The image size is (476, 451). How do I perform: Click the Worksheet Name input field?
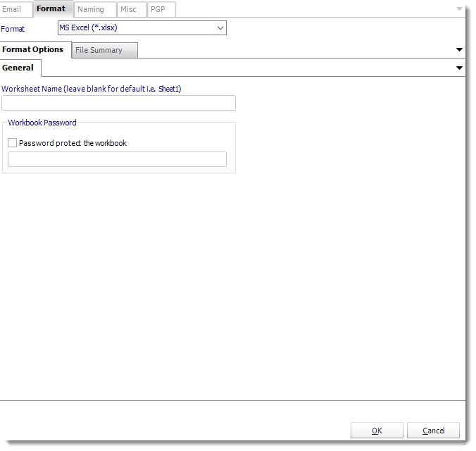point(119,103)
